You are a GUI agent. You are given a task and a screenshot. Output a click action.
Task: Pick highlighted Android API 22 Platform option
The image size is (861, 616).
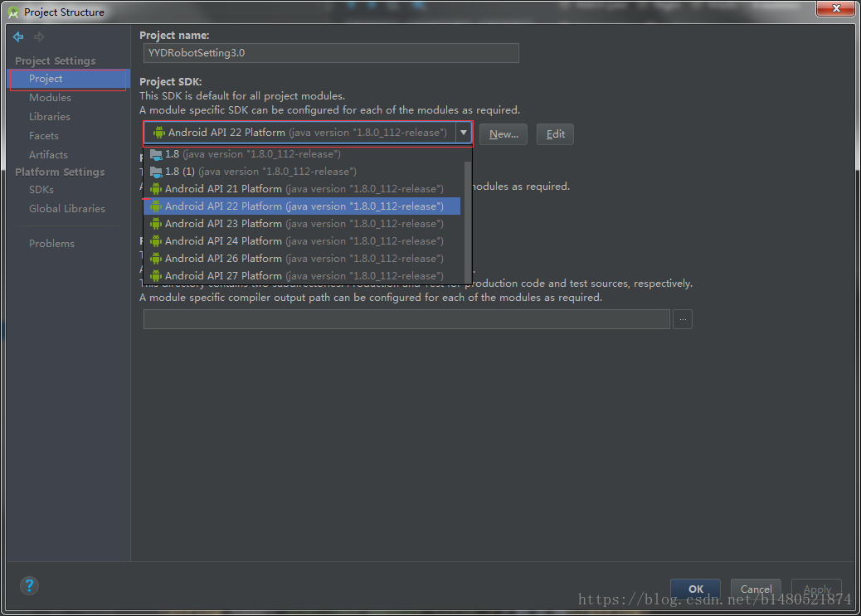(301, 206)
